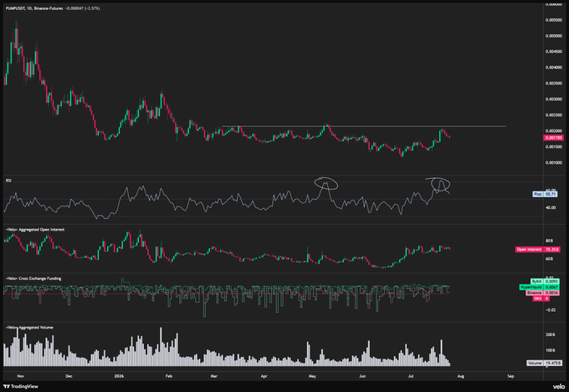The image size is (569, 392).
Task: Click the RSI Plot 55.71 value tag
Action: coord(545,195)
